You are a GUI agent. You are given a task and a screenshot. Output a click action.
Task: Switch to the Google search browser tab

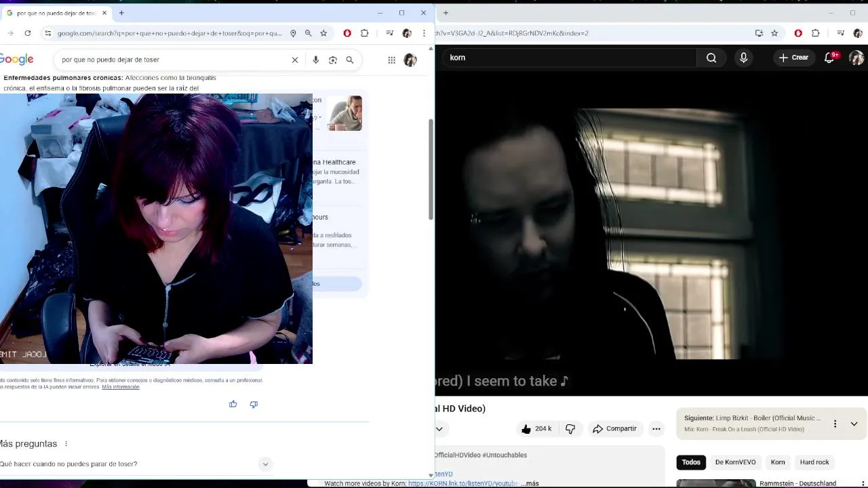56,13
